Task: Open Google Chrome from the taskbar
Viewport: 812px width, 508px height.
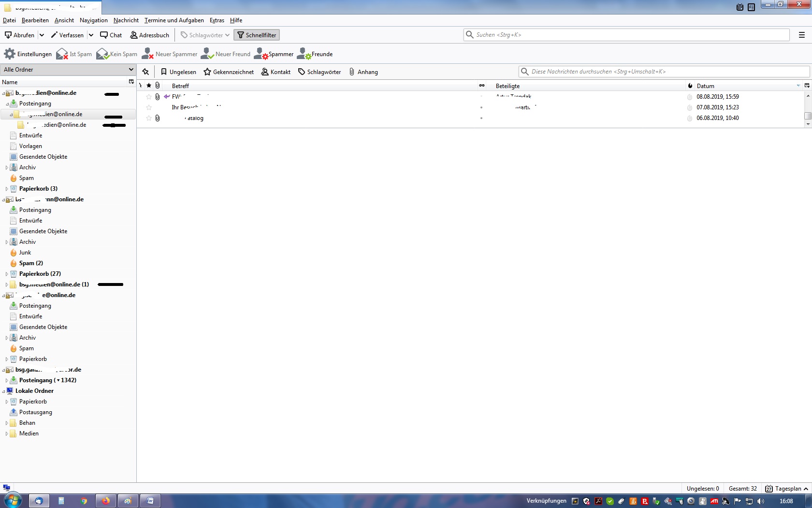Action: click(84, 501)
